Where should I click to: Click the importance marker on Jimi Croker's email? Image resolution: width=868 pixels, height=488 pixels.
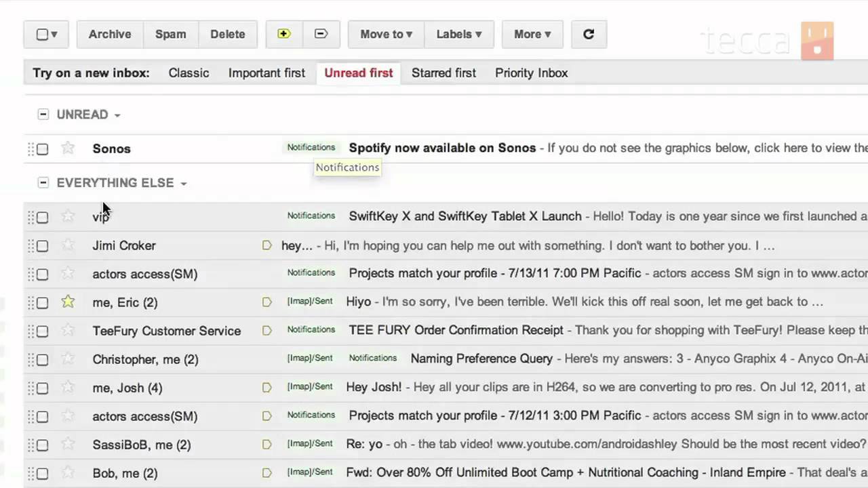(267, 245)
